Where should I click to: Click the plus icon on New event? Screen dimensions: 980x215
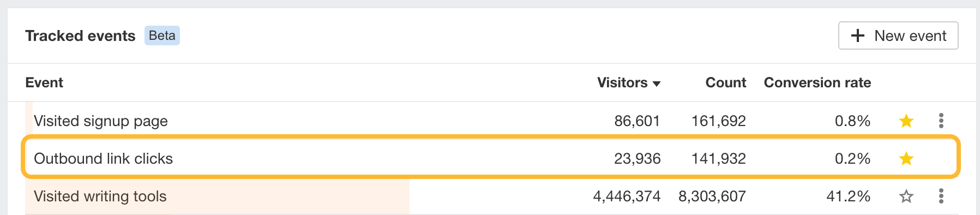pyautogui.click(x=858, y=35)
